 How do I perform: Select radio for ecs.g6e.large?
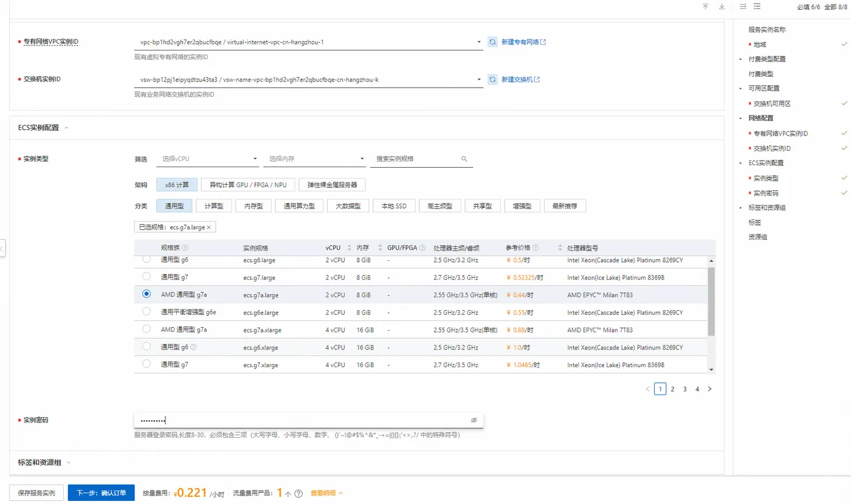(146, 311)
